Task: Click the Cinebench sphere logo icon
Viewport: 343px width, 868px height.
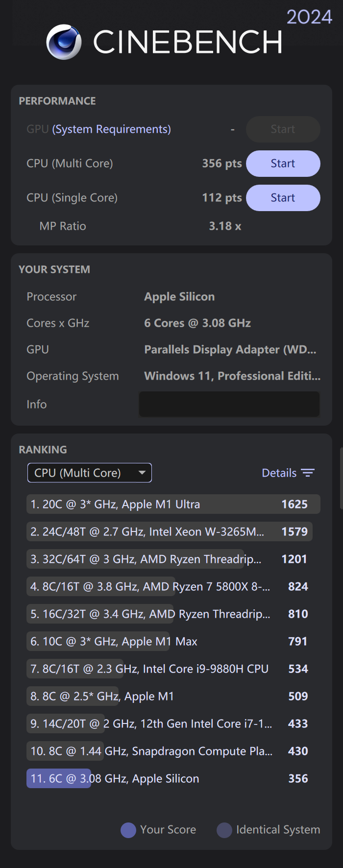Action: point(64,42)
